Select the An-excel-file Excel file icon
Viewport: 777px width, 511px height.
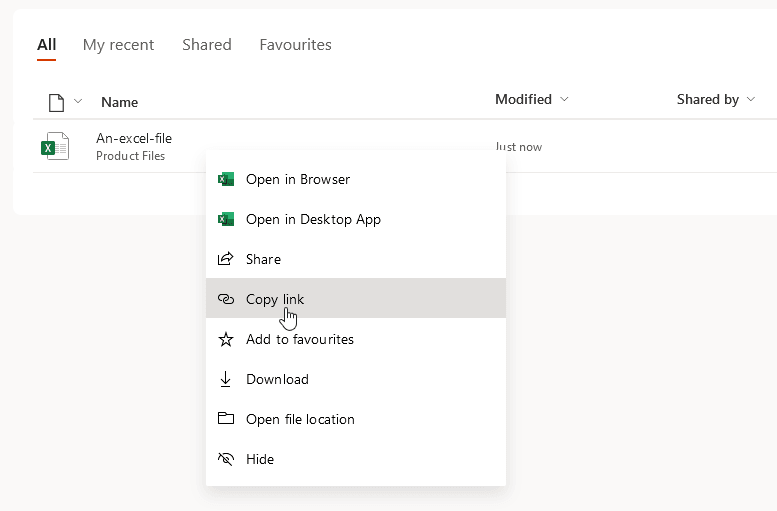coord(55,146)
